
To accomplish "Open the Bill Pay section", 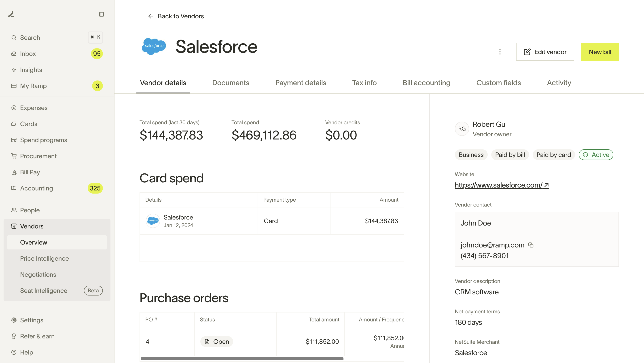I will [x=30, y=172].
